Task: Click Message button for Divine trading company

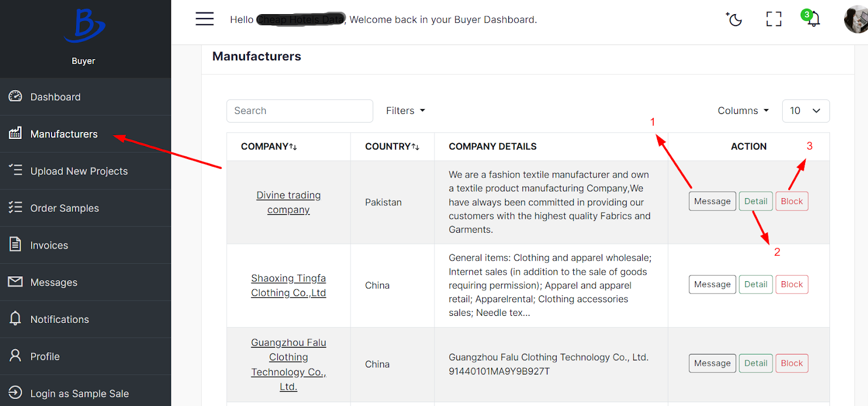Action: click(x=712, y=201)
